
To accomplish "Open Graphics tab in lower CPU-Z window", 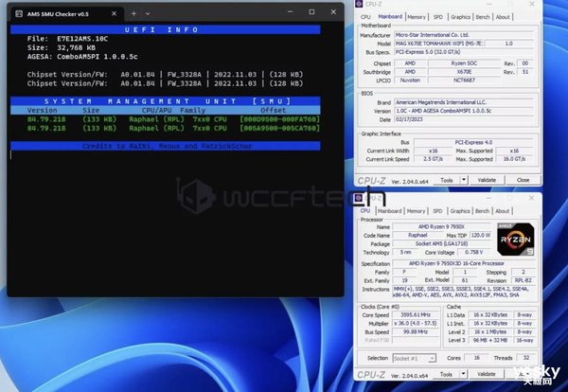I will pyautogui.click(x=460, y=211).
